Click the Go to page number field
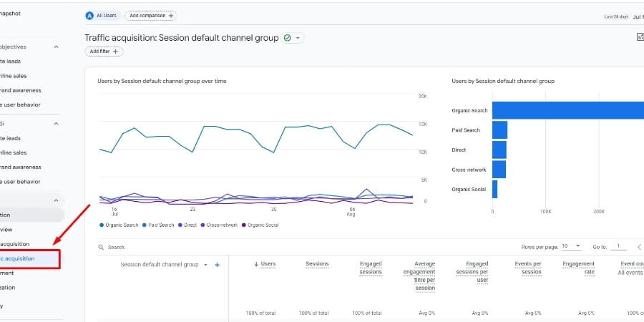This screenshot has height=322, width=644. pos(618,247)
